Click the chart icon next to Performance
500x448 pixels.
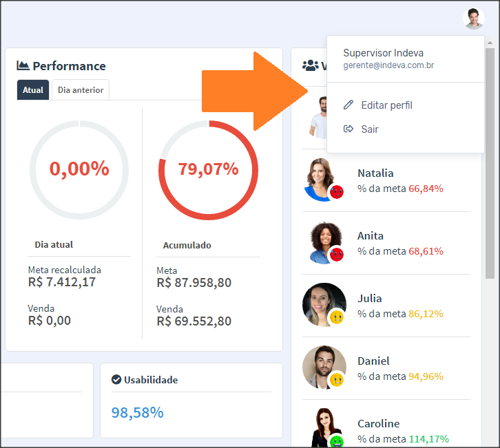[x=23, y=66]
